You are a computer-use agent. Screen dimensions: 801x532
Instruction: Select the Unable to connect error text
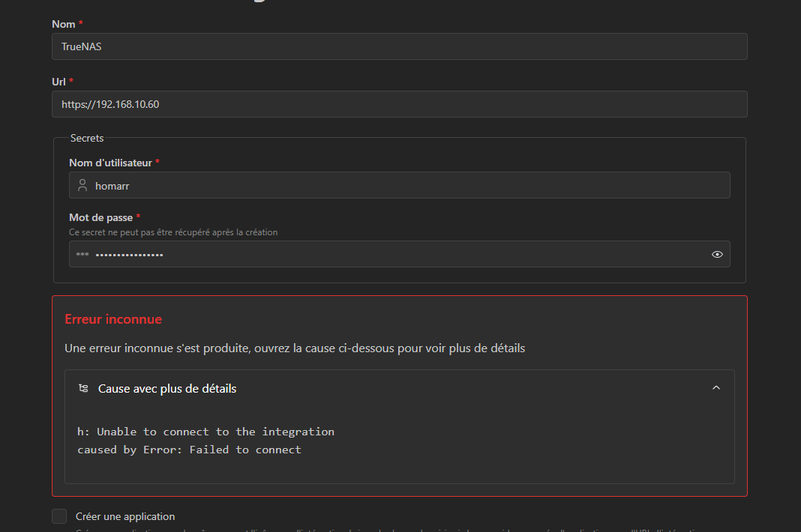click(x=205, y=432)
